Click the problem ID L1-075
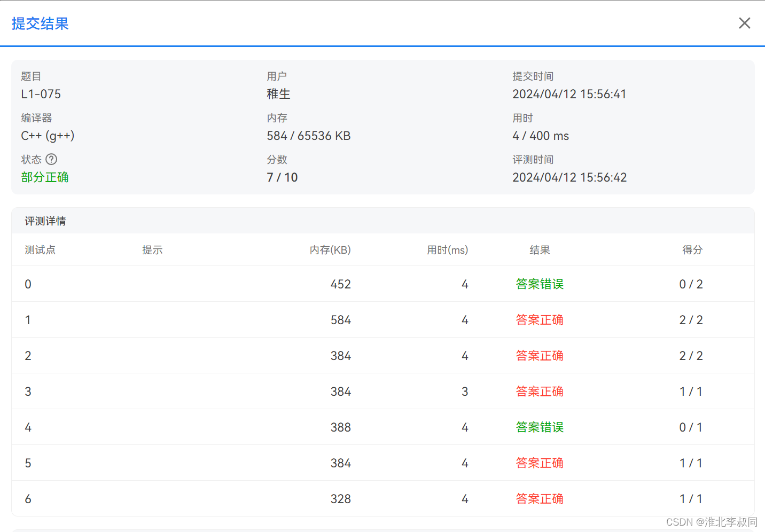The width and height of the screenshot is (765, 532). pos(41,94)
